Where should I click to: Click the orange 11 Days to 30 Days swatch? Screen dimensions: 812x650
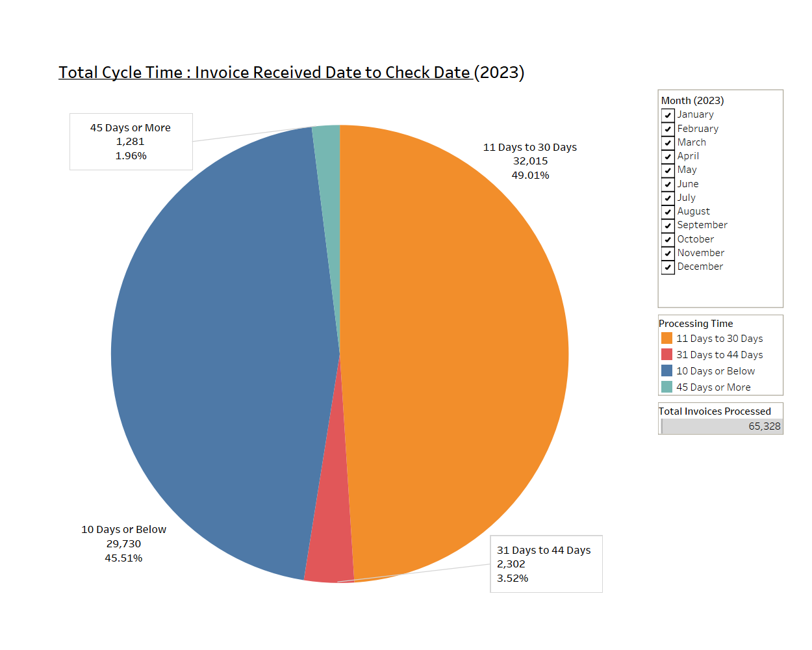pyautogui.click(x=666, y=339)
